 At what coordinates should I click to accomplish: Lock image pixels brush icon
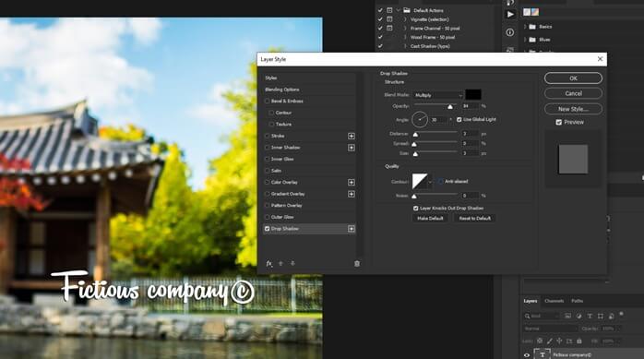pos(550,341)
